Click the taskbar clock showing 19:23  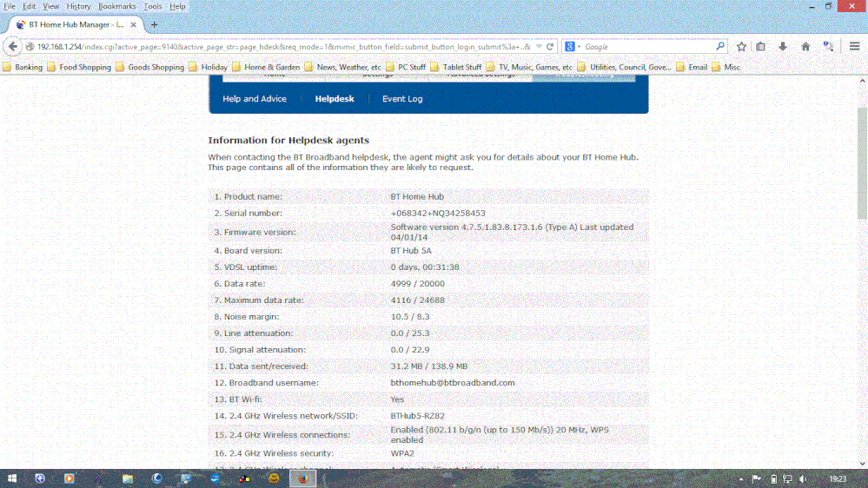tap(838, 479)
